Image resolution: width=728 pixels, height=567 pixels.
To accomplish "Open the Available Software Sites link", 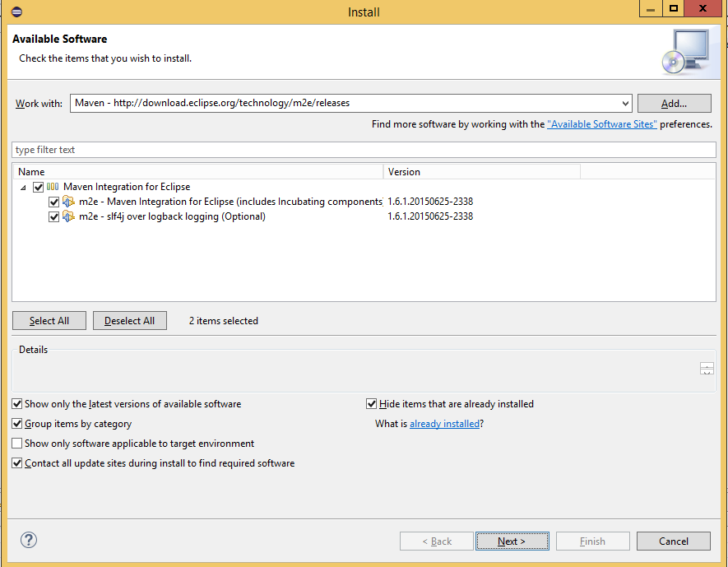I will click(601, 124).
